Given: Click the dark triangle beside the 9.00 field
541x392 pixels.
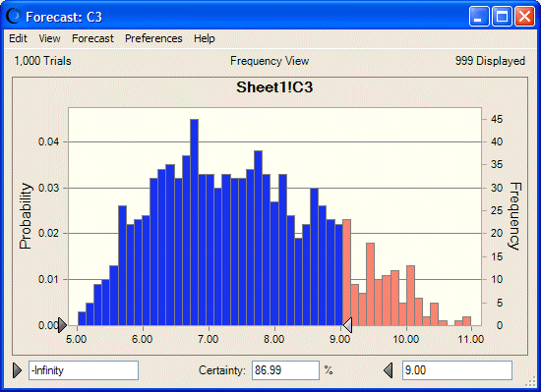Looking at the screenshot, I should tap(389, 370).
